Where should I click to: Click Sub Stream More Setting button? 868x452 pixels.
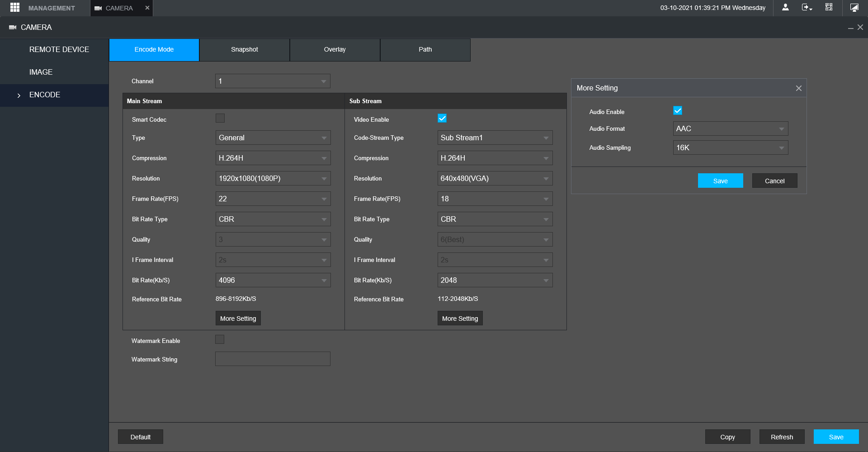(x=460, y=319)
